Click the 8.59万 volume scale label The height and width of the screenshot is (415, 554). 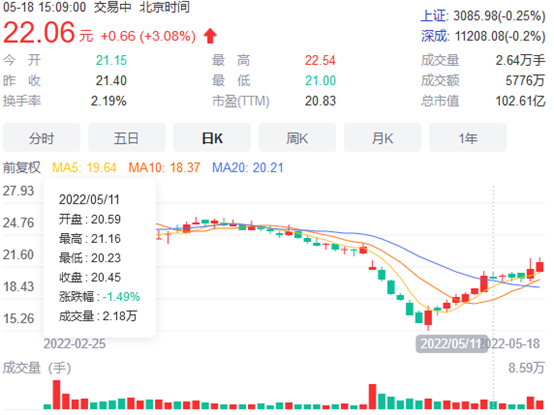coord(526,368)
